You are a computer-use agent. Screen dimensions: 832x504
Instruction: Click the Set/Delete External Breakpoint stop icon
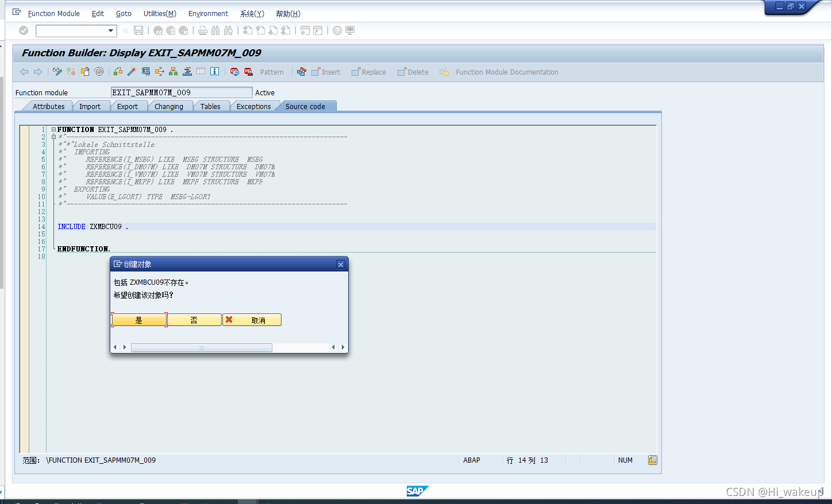248,72
